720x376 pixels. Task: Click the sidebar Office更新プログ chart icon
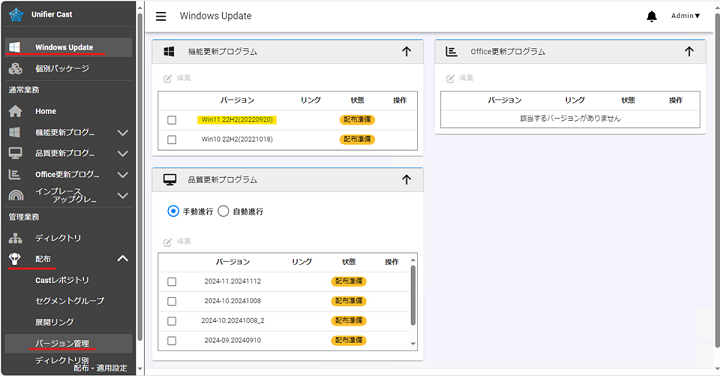coord(15,174)
